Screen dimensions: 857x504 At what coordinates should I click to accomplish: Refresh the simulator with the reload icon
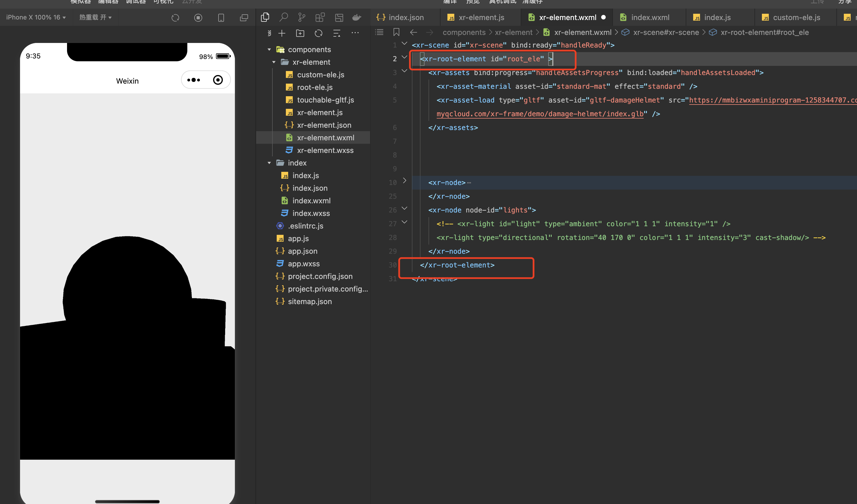(175, 18)
